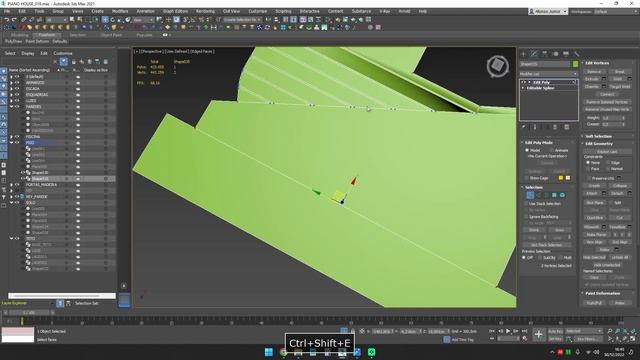Open the Modifiers menu

point(120,11)
